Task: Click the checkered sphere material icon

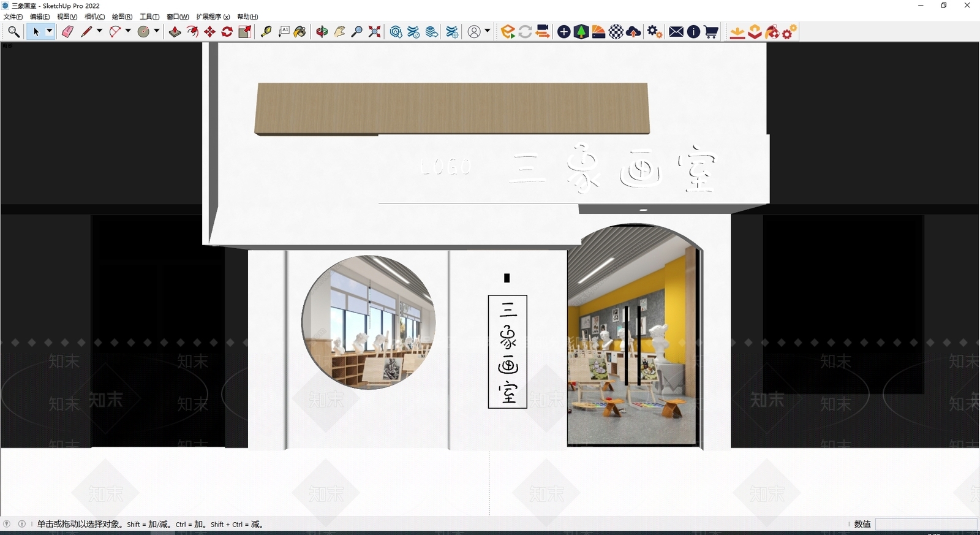Action: tap(616, 32)
